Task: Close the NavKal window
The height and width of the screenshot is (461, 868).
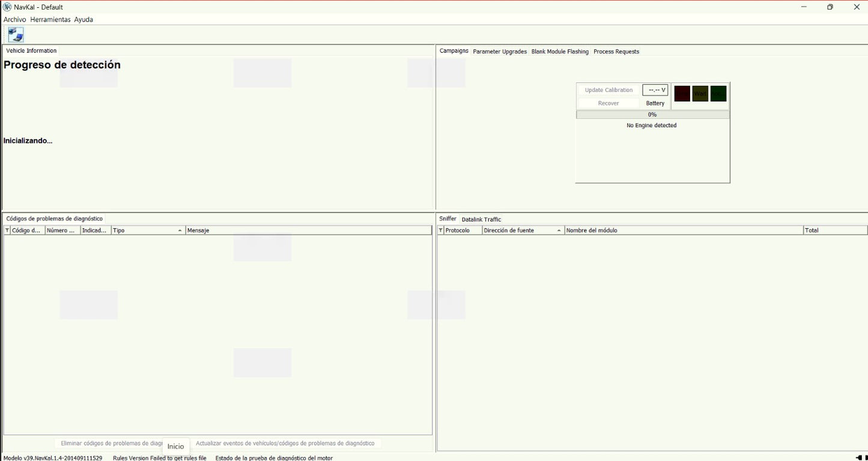Action: [x=857, y=7]
